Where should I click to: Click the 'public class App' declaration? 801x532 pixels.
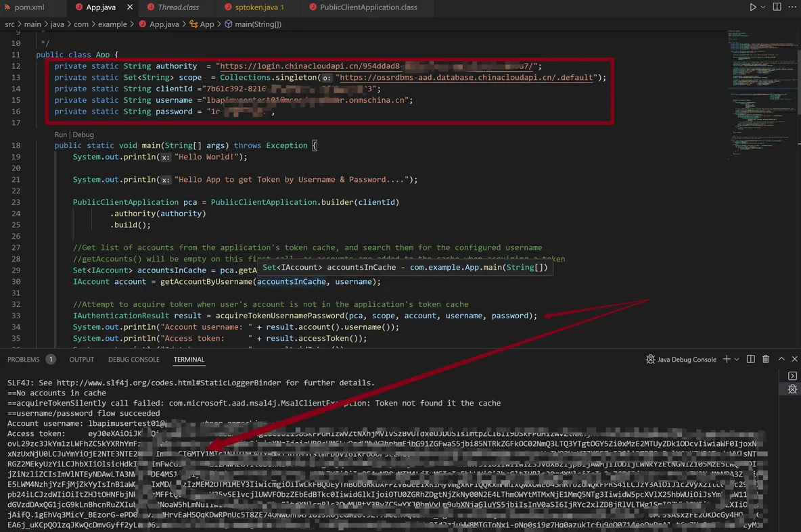[73, 55]
